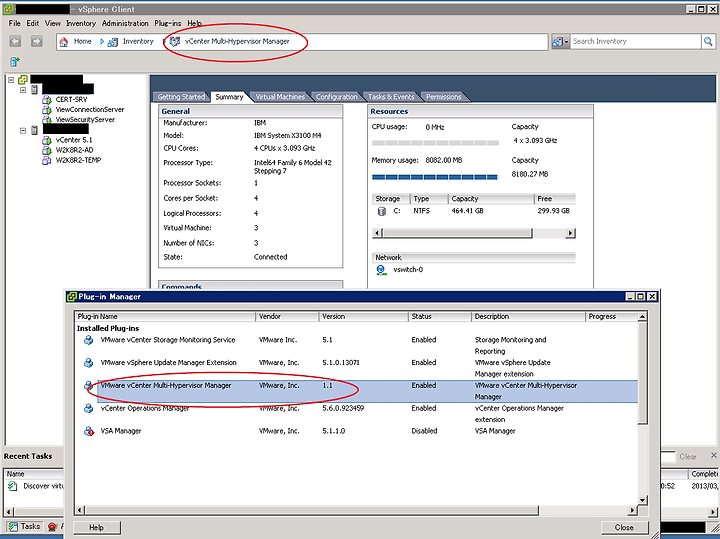Open the Edit menu

[32, 23]
